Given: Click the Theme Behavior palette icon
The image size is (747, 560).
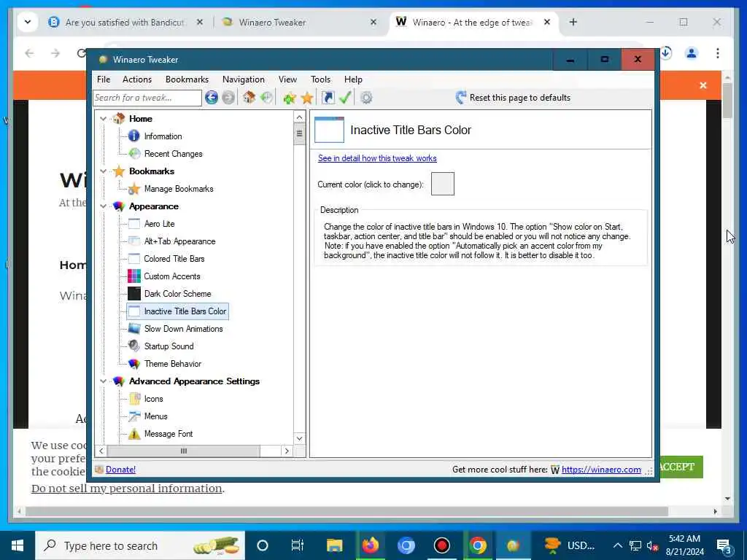Looking at the screenshot, I should coord(134,364).
